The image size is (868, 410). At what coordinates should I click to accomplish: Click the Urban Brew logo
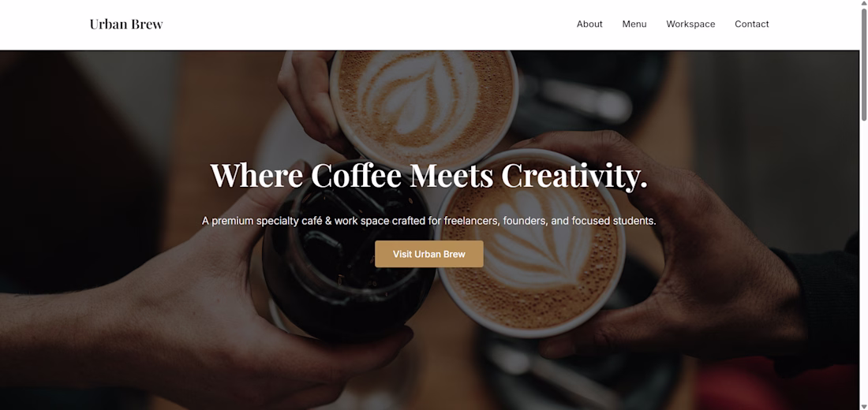coord(126,24)
